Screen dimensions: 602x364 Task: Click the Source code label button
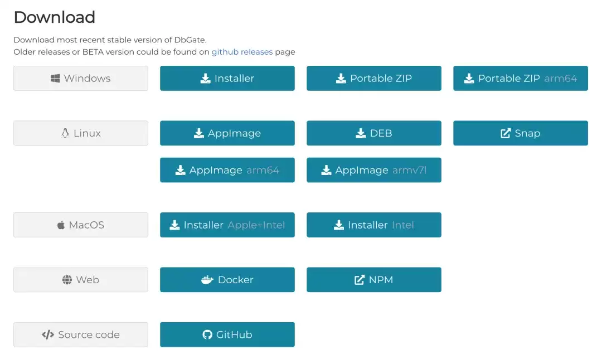81,335
